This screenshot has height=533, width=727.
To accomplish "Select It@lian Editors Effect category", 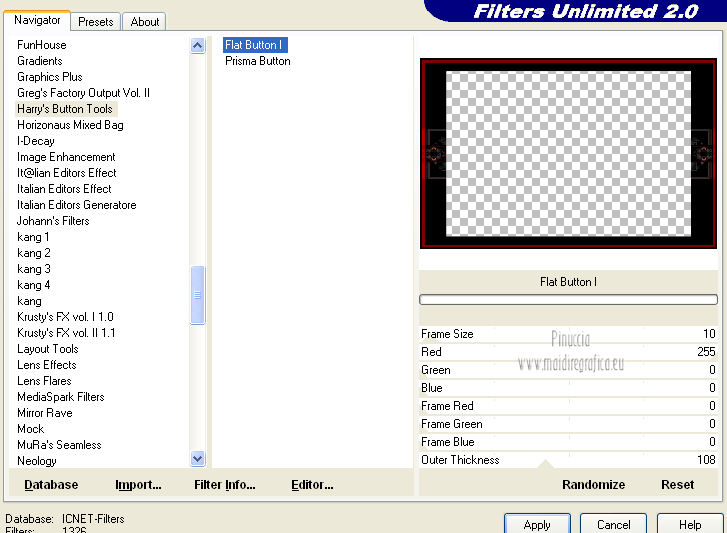I will (x=67, y=173).
